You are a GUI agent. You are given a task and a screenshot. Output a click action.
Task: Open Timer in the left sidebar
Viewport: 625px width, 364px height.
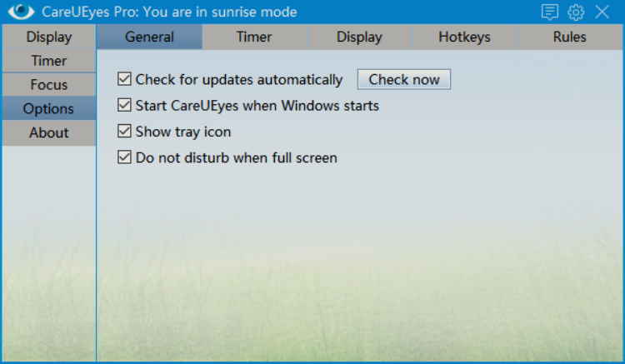[49, 61]
